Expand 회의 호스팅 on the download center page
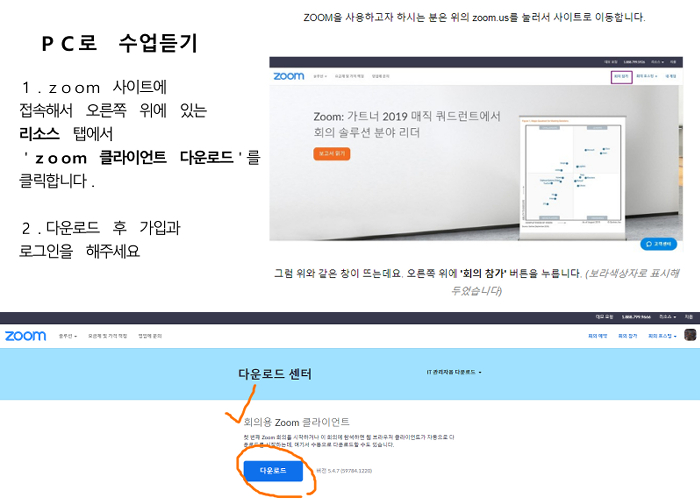 [x=662, y=336]
